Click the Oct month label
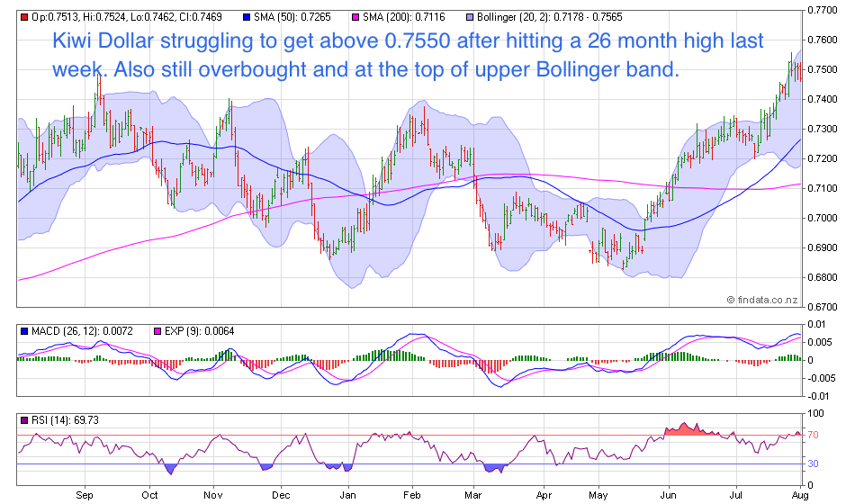846x504 pixels. pyautogui.click(x=149, y=495)
